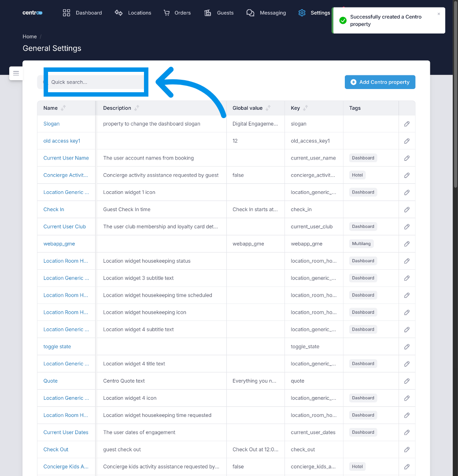458x476 pixels.
Task: Click the Locations arrows icon
Action: [x=118, y=13]
